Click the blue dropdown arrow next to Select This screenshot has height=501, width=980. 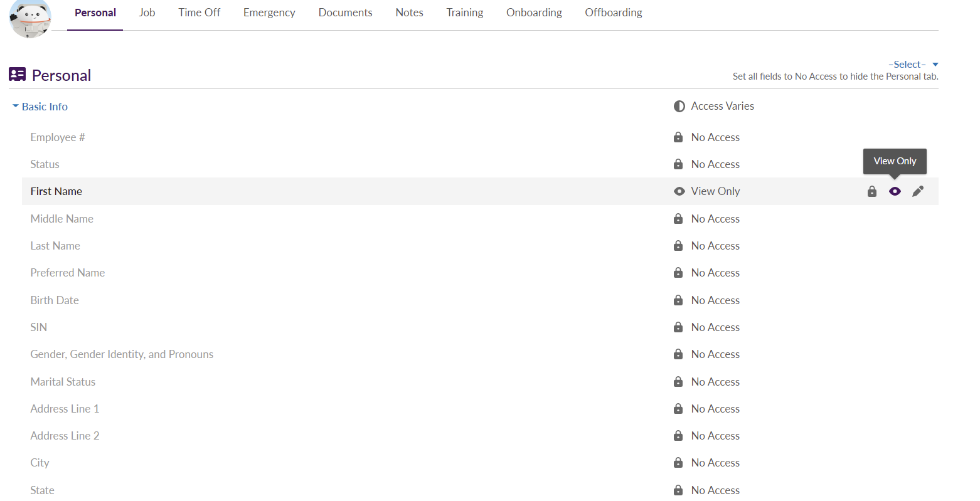[935, 65]
